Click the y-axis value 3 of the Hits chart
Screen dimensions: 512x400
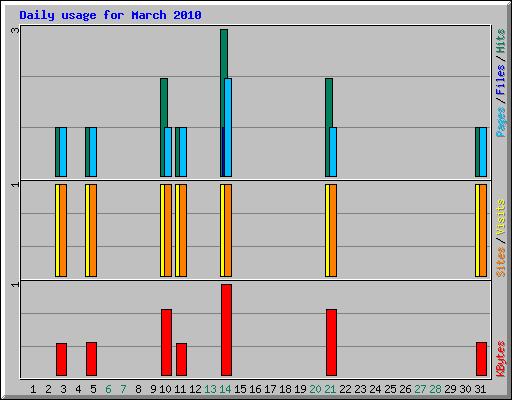[15, 30]
